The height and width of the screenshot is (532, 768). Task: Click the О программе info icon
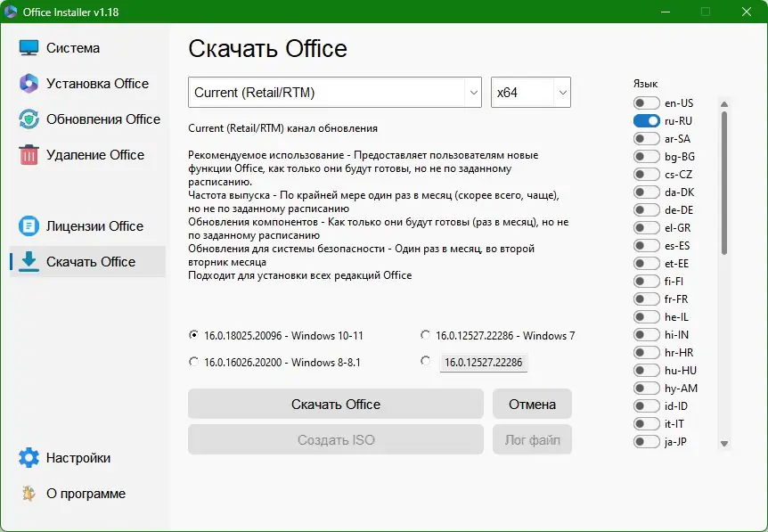tap(28, 493)
